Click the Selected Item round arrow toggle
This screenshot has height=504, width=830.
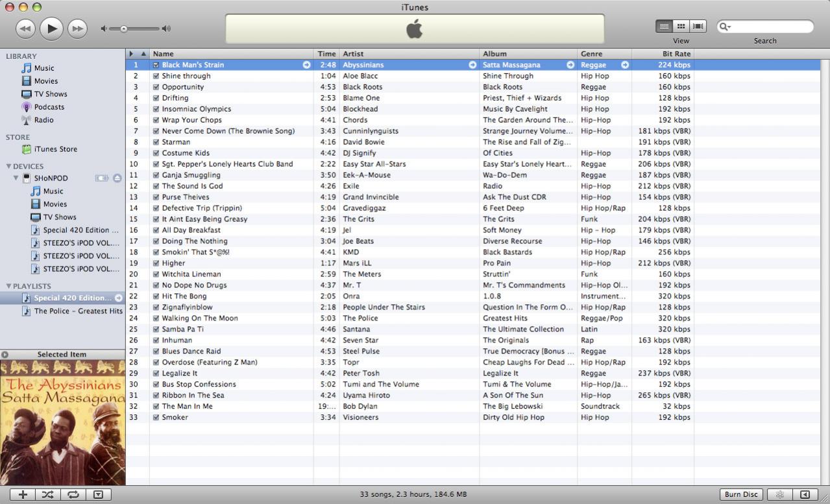[x=5, y=354]
